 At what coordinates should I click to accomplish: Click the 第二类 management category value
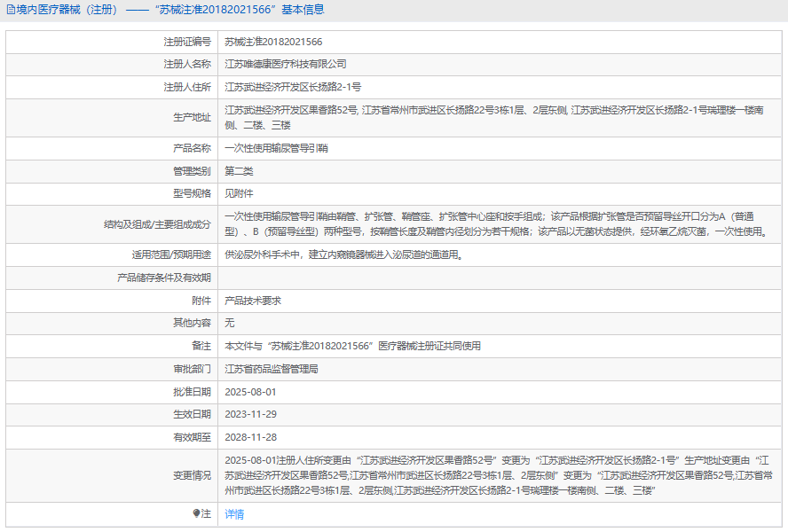pyautogui.click(x=239, y=171)
